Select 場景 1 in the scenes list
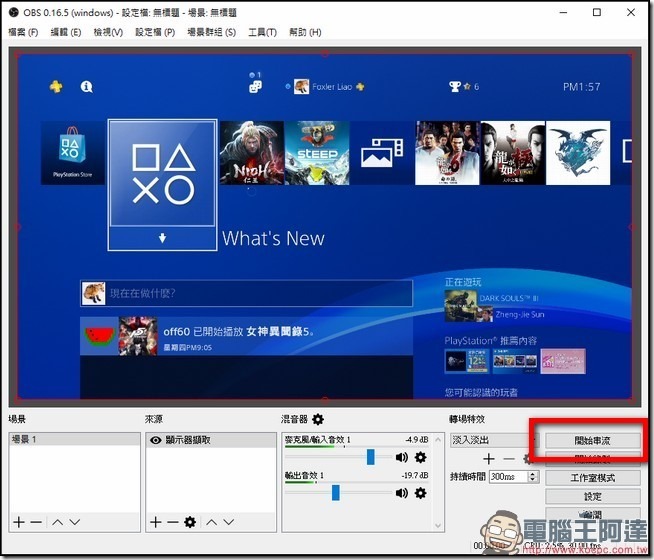This screenshot has height=560, width=654. pos(75,439)
